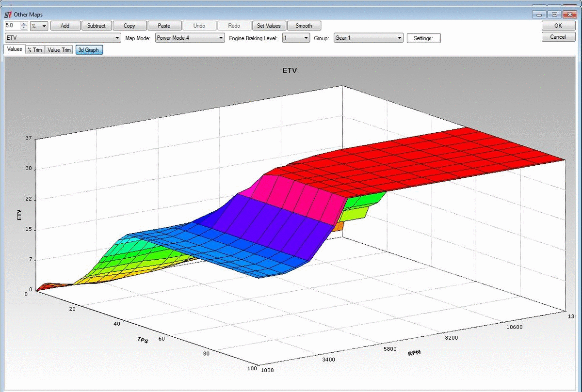This screenshot has width=582, height=392.
Task: Click the Subtract button
Action: pyautogui.click(x=97, y=26)
